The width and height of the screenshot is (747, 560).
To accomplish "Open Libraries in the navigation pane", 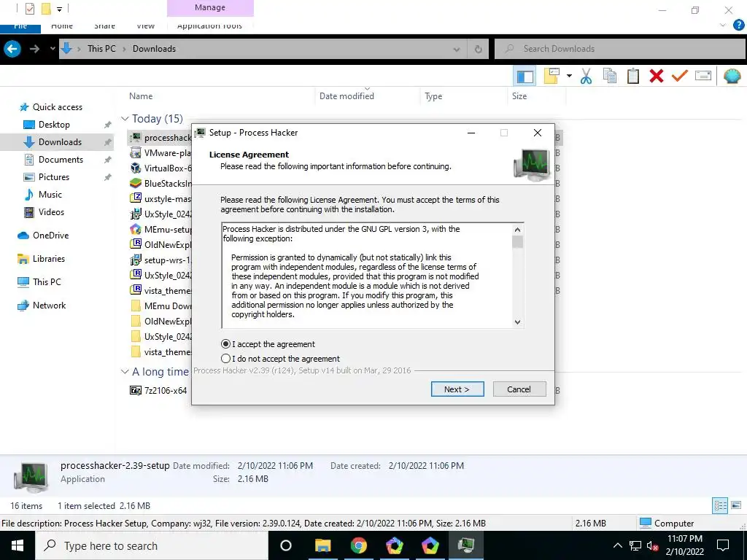I will pos(49,259).
